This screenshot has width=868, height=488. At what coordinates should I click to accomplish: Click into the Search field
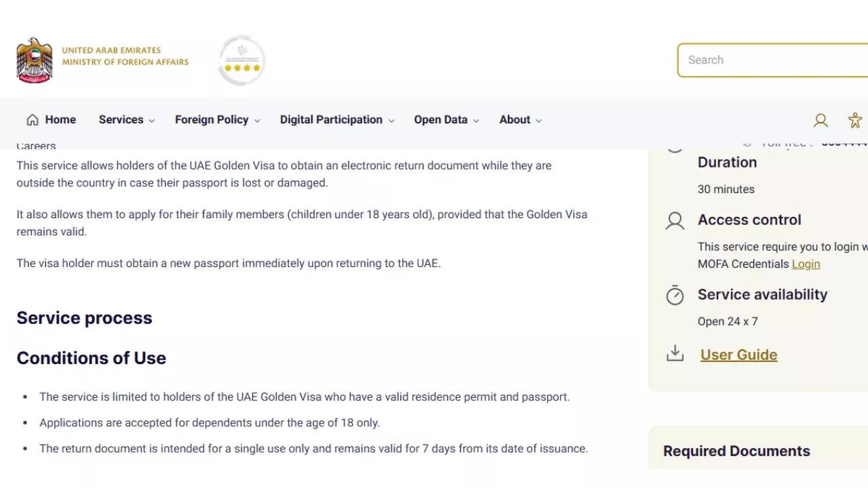pos(773,60)
